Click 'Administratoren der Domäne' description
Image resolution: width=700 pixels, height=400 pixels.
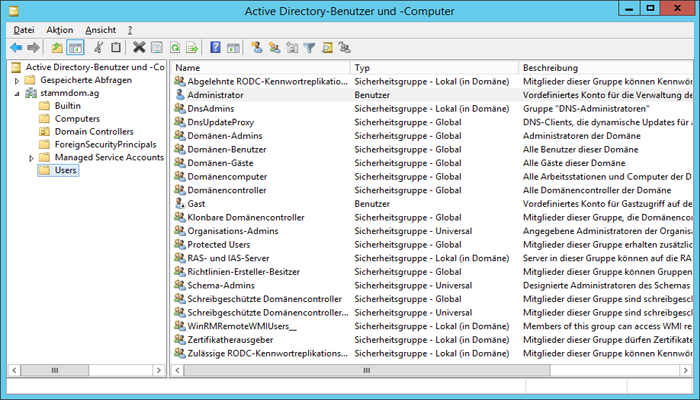click(x=582, y=136)
